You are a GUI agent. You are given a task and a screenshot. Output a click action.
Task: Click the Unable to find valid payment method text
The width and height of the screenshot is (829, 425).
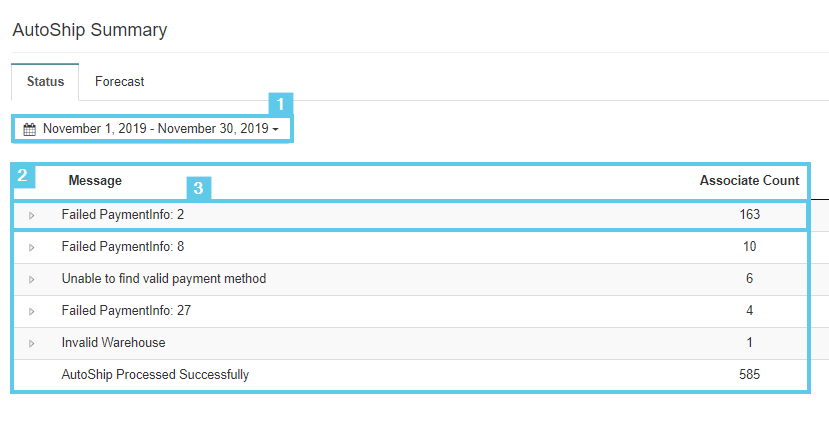164,279
